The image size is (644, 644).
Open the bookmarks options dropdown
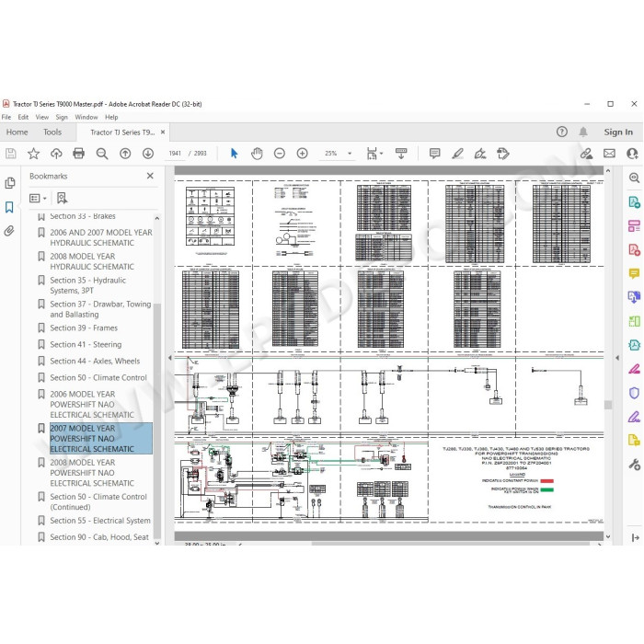(x=38, y=199)
